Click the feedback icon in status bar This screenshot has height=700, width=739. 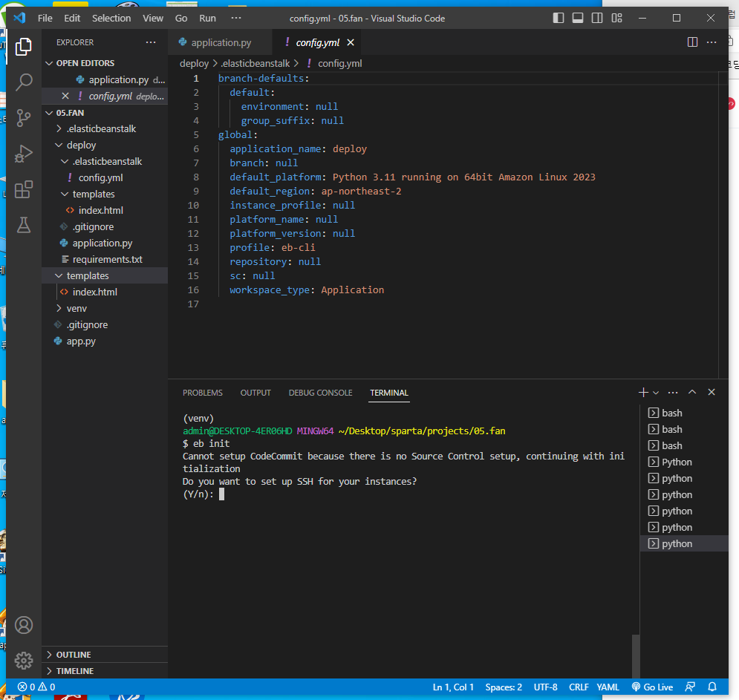click(x=690, y=687)
